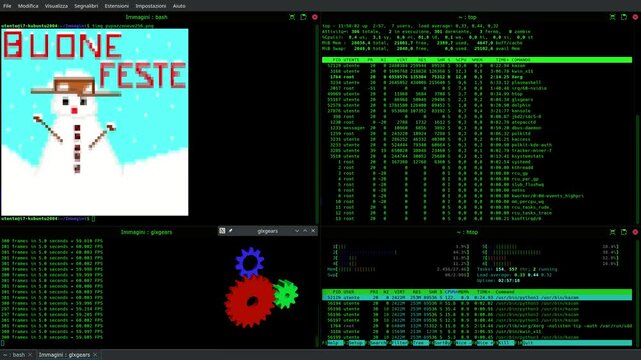Click the kwin_x11 process row in top
The width and height of the screenshot is (641, 360).
477,71
